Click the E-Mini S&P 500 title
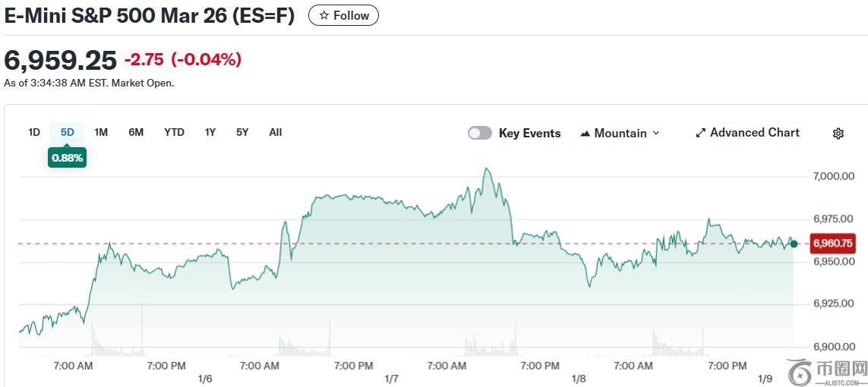 click(x=149, y=15)
